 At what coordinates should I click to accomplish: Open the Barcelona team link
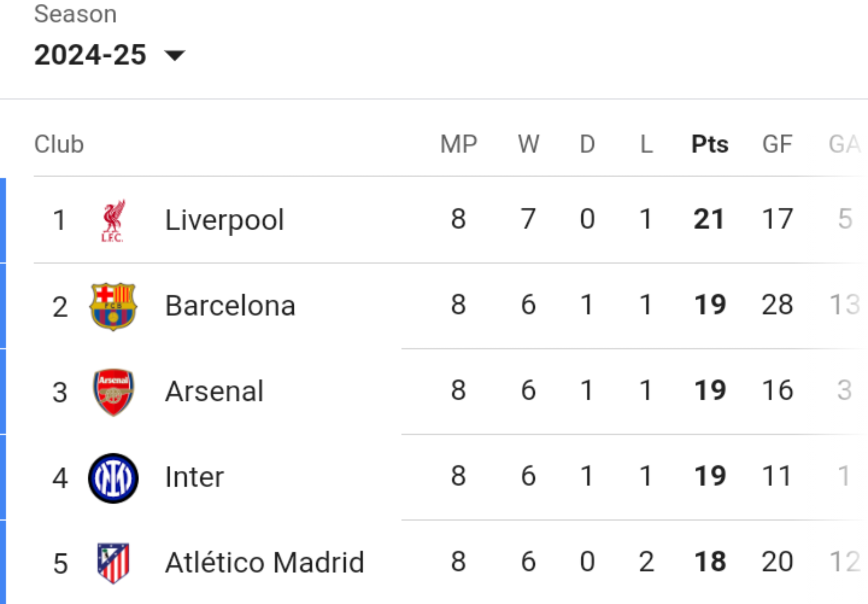point(230,306)
